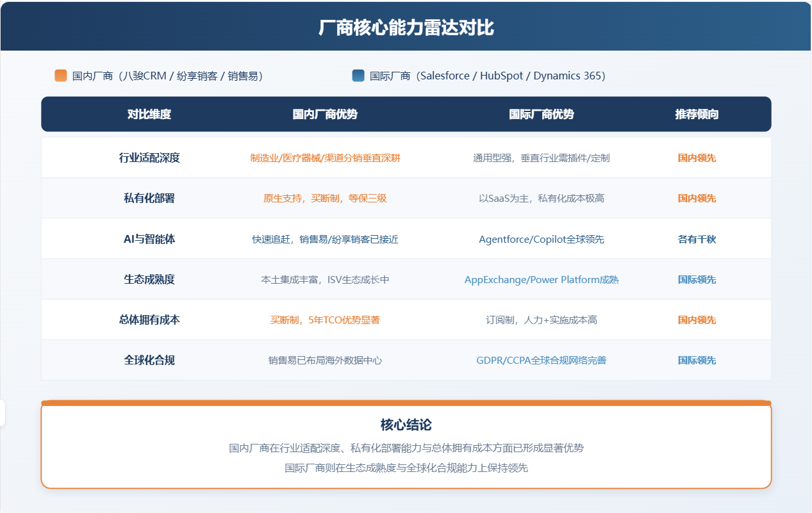
Task: Click the small tab at left edge
Action: point(3,412)
